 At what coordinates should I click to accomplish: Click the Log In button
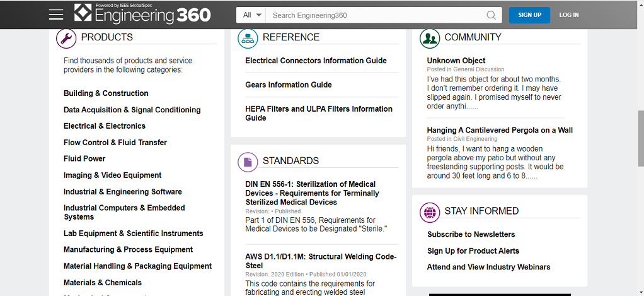coord(568,15)
